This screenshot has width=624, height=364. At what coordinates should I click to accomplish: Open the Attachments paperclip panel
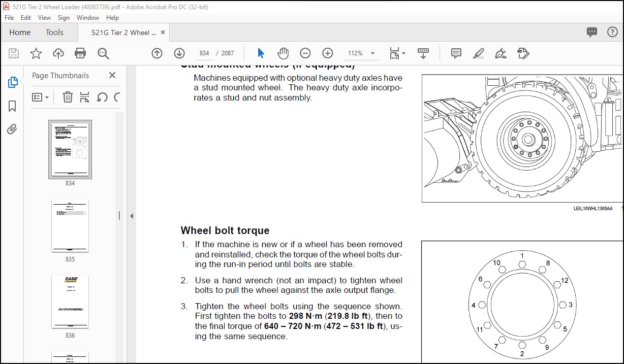point(12,129)
